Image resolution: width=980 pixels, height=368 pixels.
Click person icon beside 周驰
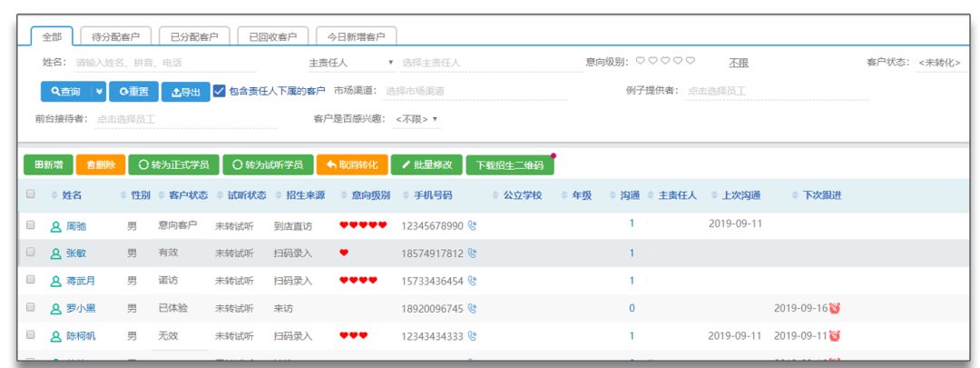55,225
